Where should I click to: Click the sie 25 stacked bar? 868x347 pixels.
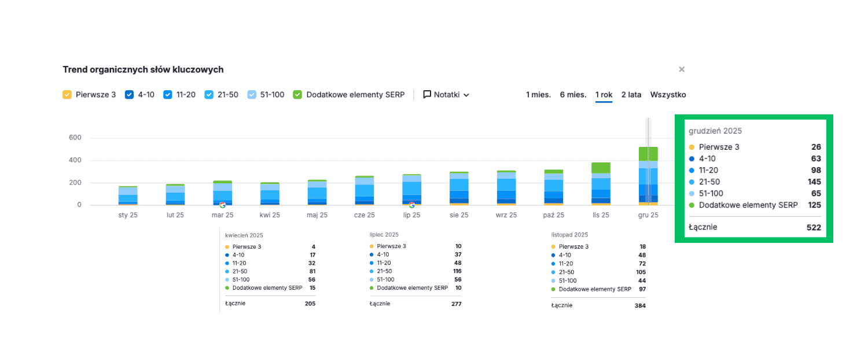pos(459,189)
